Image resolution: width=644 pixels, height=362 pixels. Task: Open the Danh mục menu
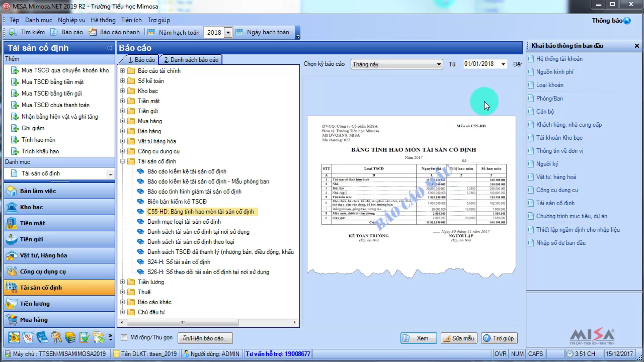[x=39, y=20]
